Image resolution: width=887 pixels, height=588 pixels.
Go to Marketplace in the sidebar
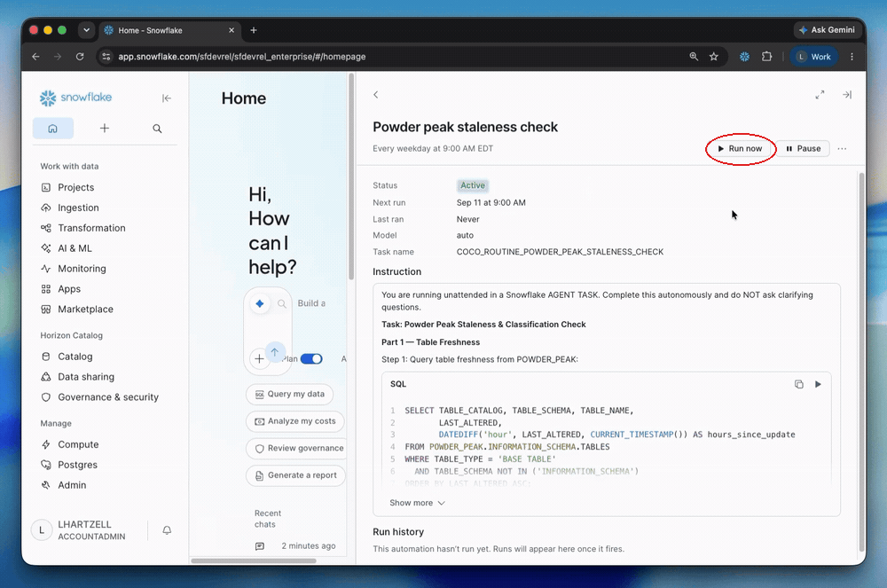(85, 310)
